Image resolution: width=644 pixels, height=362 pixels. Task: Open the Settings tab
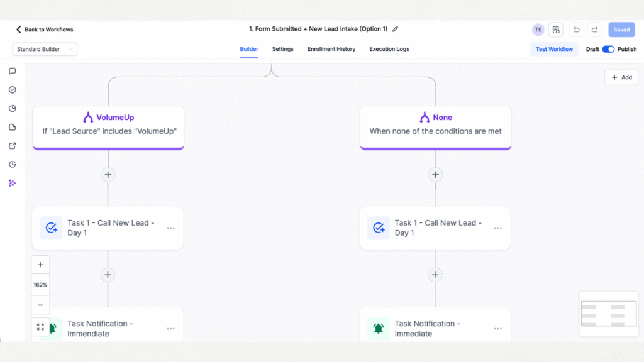tap(282, 49)
